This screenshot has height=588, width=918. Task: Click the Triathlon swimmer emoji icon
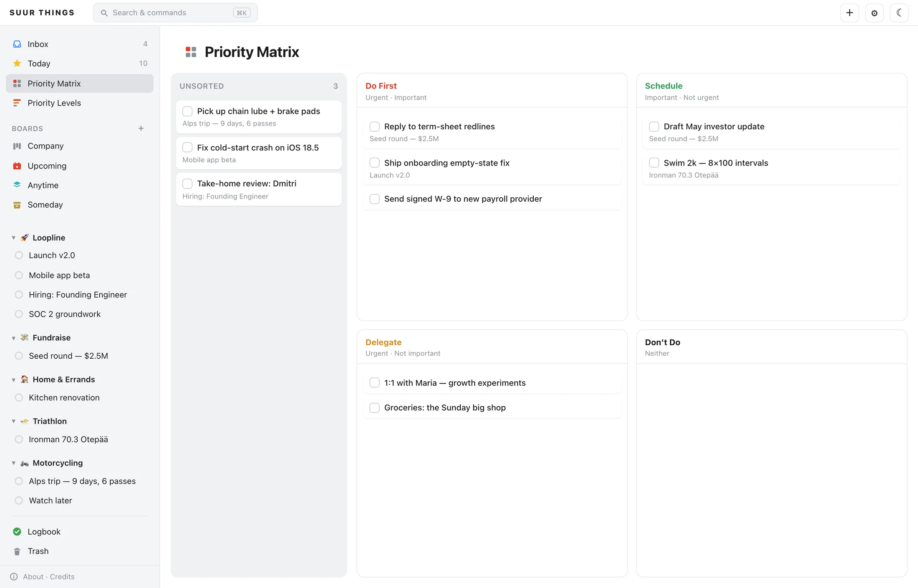25,421
